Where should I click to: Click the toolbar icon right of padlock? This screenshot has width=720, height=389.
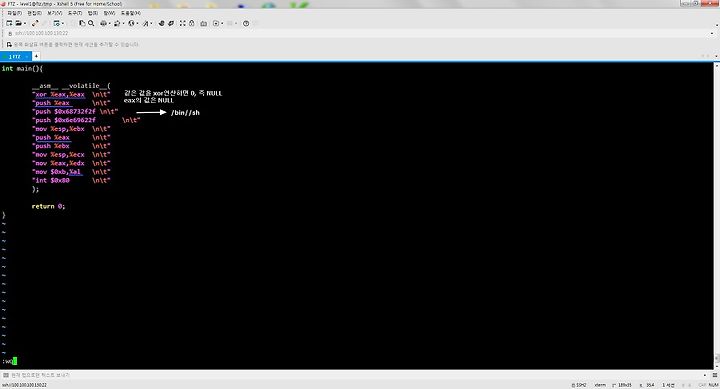[x=204, y=23]
